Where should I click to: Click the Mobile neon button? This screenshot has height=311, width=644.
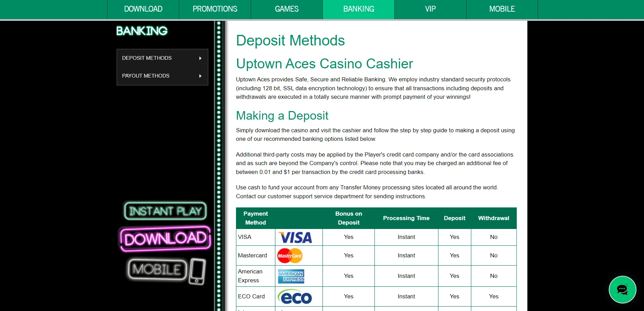coord(157,269)
